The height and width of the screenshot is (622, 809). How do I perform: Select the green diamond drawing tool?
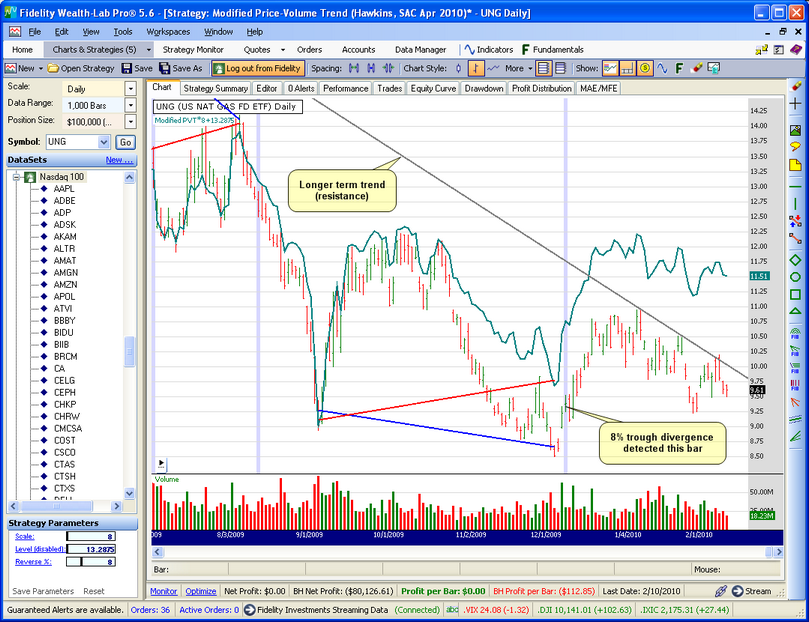click(x=795, y=260)
